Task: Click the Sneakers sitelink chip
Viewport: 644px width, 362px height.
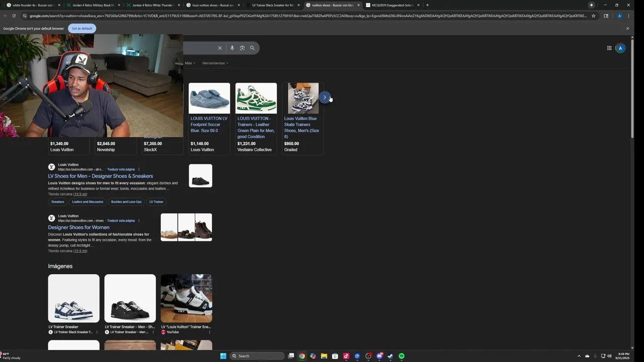Action: (58, 202)
